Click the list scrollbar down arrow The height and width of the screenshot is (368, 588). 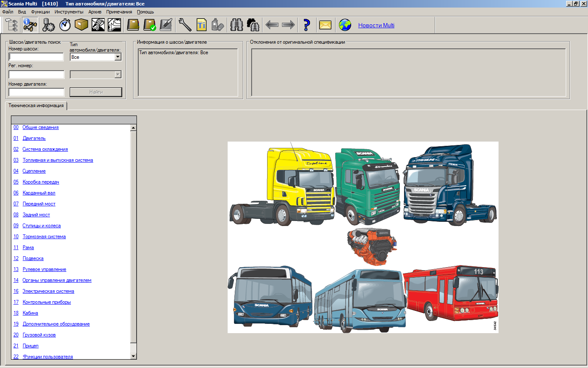[x=134, y=356]
